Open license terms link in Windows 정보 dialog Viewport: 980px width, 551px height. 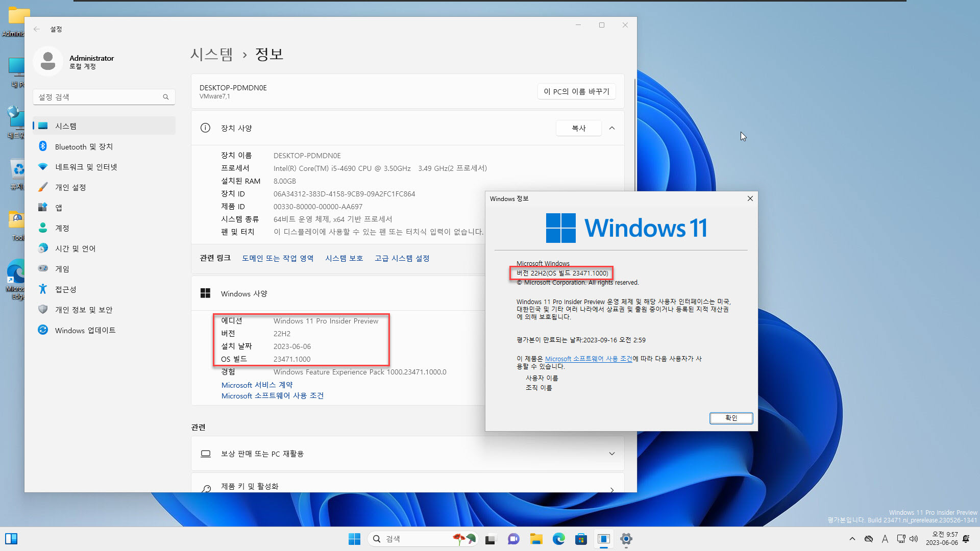point(589,359)
